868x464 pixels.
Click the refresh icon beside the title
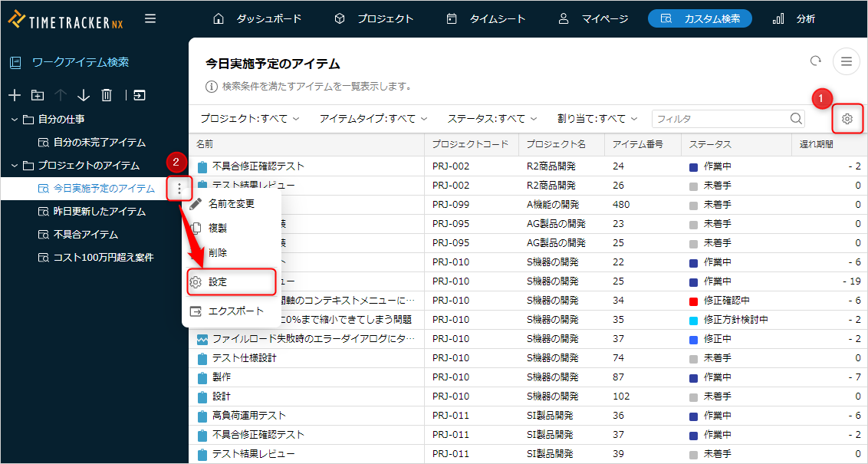pos(816,61)
